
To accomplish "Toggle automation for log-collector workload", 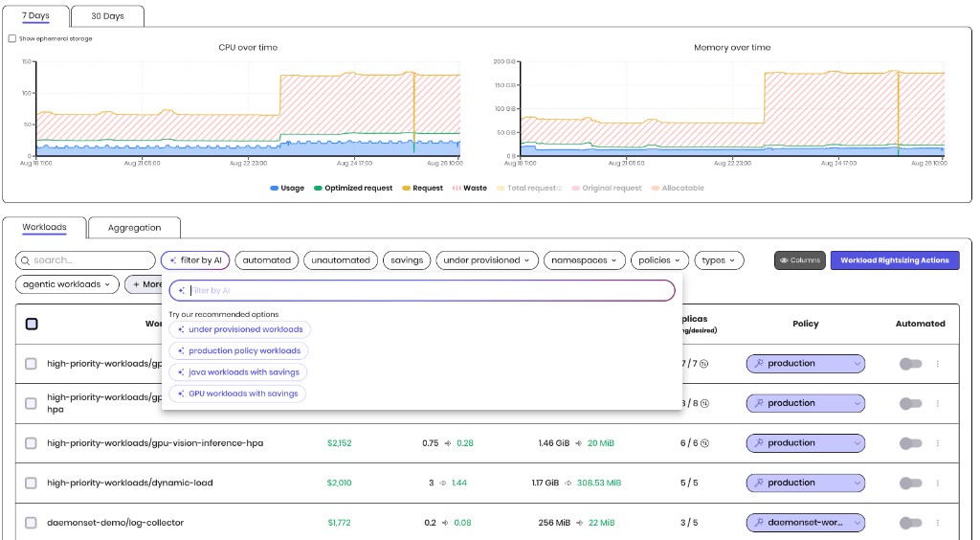I will [911, 523].
